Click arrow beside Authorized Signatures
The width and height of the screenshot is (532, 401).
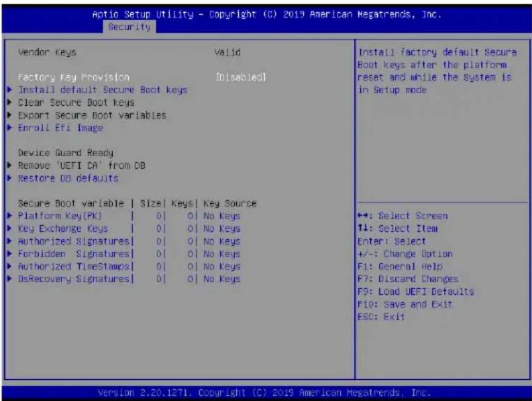(10, 241)
